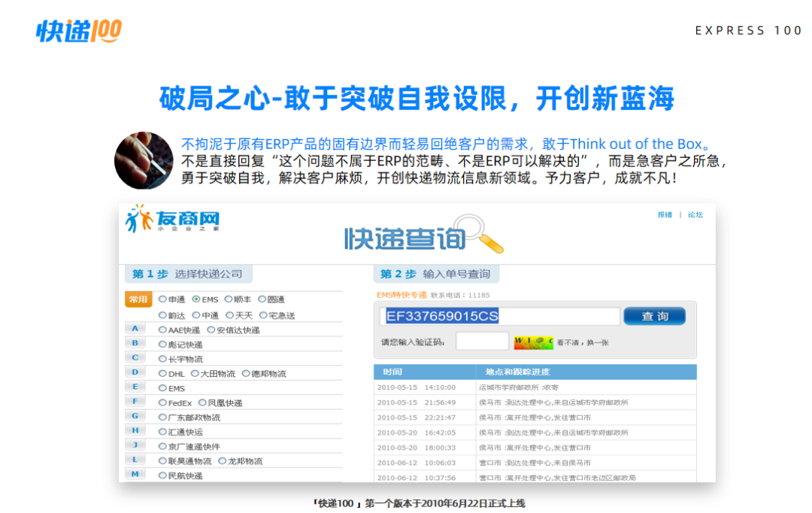Choose the 圆通 courier option

pyautogui.click(x=262, y=299)
